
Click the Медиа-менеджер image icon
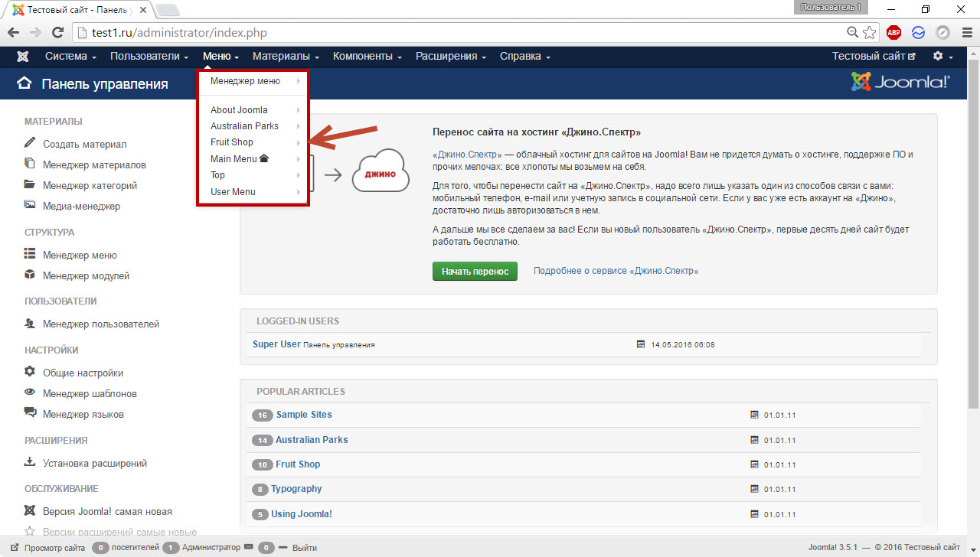pos(30,205)
